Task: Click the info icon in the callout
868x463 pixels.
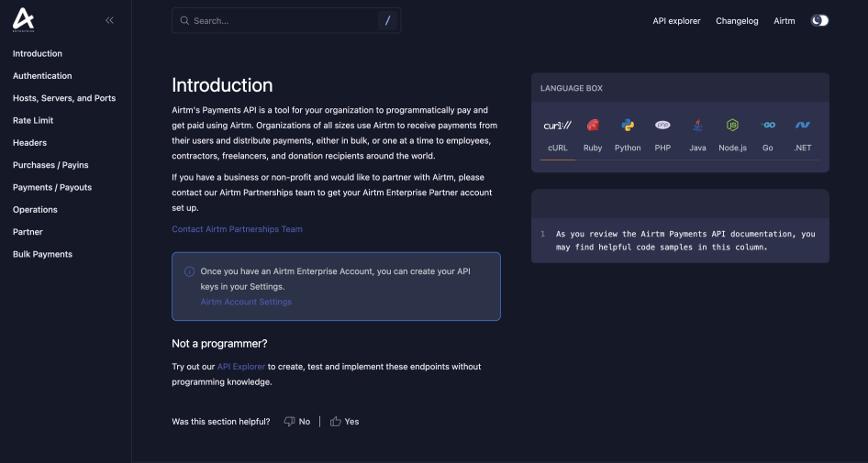Action: (x=189, y=271)
